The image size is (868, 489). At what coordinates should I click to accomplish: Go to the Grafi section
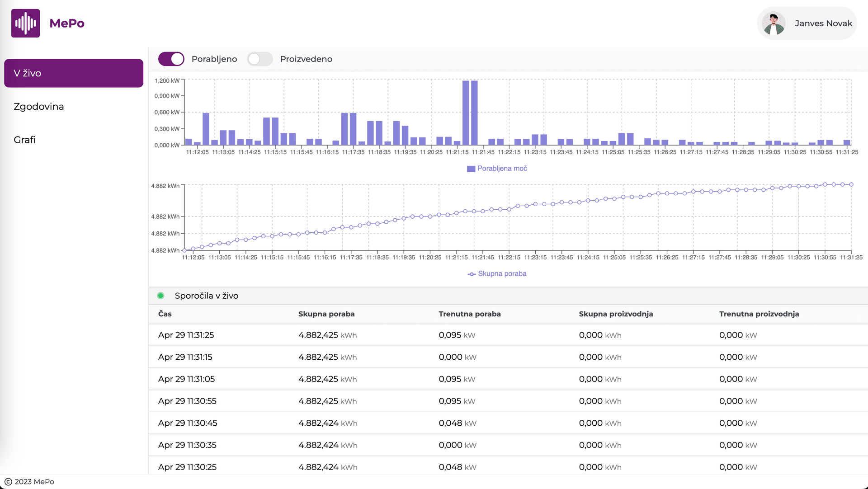click(25, 140)
